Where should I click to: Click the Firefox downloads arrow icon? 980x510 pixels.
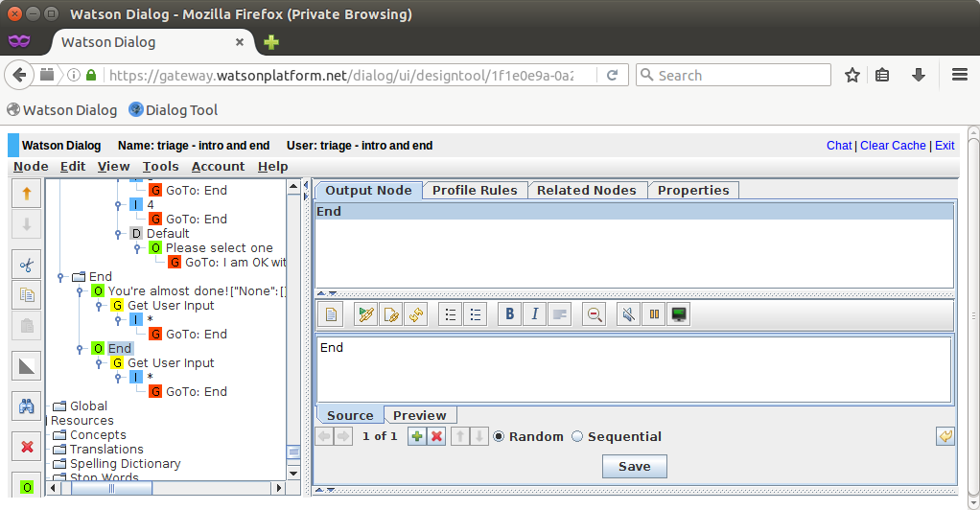pos(918,76)
